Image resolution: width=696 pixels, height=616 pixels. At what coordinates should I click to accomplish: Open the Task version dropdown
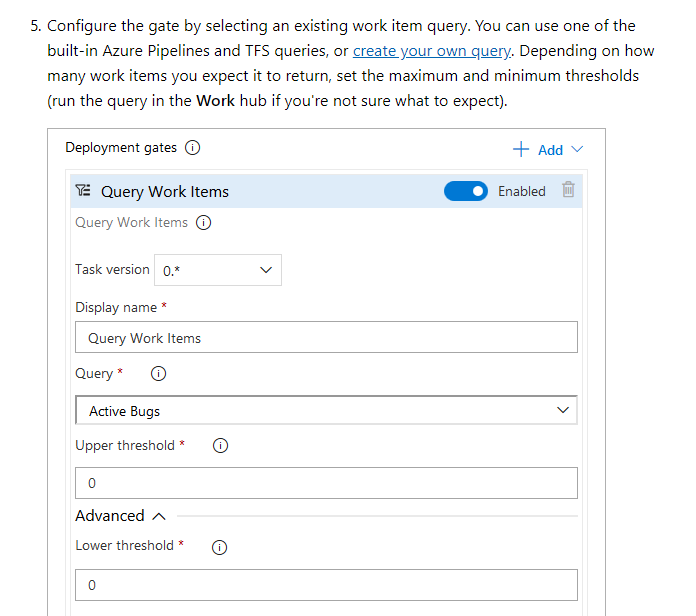click(218, 270)
